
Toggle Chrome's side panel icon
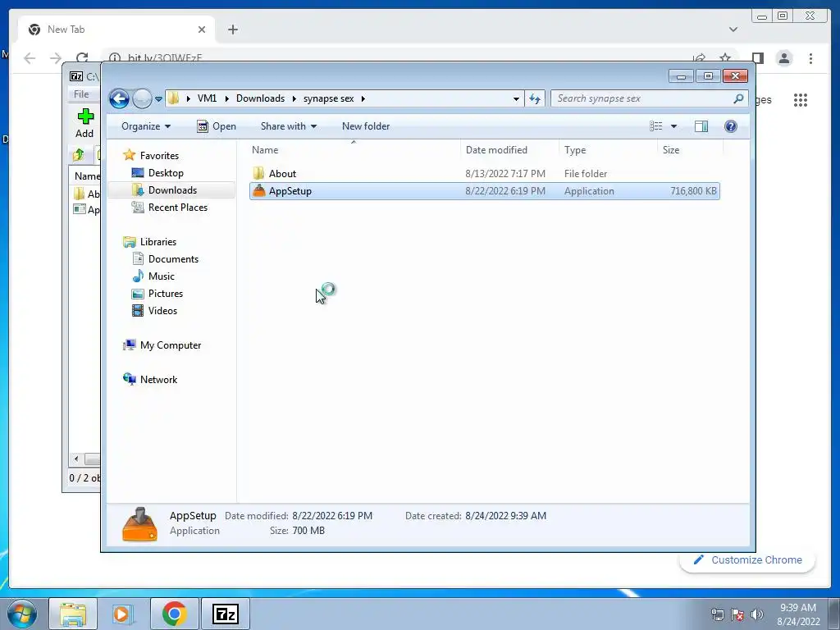(757, 58)
